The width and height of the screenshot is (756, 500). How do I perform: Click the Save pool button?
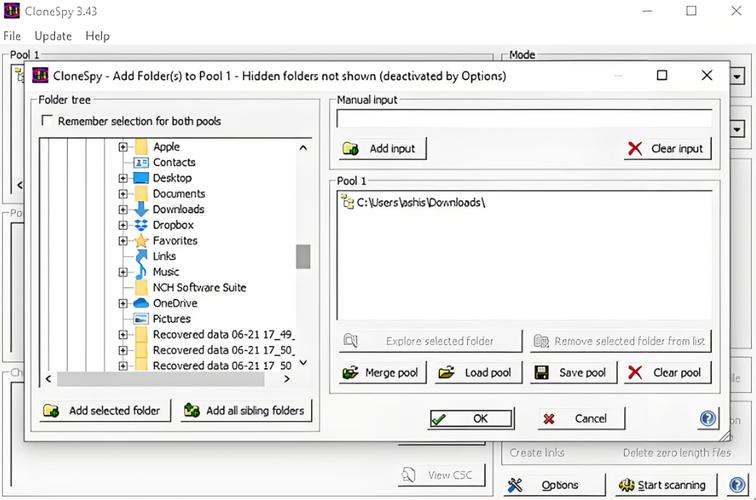573,372
